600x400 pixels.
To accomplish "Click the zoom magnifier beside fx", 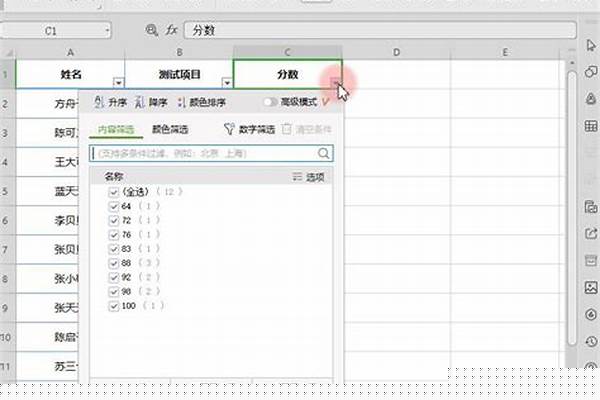I will [x=152, y=30].
